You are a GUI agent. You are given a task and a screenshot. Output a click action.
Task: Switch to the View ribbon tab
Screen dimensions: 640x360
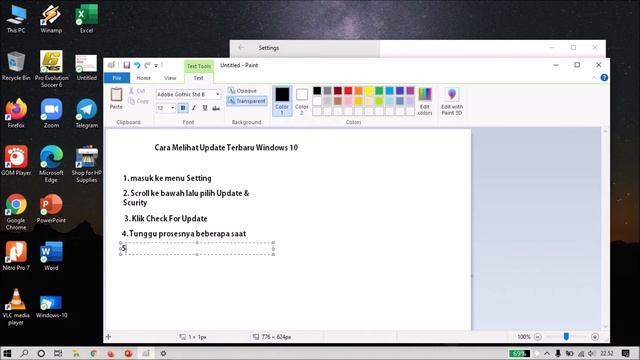click(x=170, y=78)
